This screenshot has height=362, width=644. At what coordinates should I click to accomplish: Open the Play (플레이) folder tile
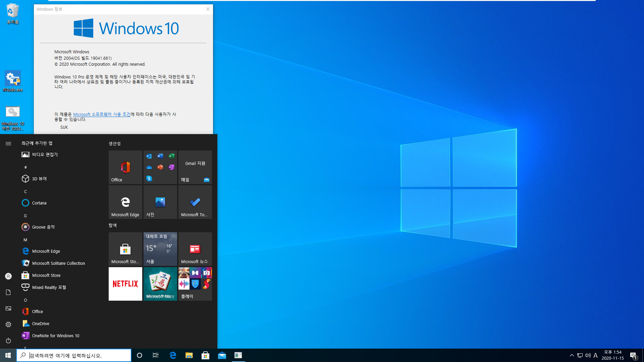(195, 284)
